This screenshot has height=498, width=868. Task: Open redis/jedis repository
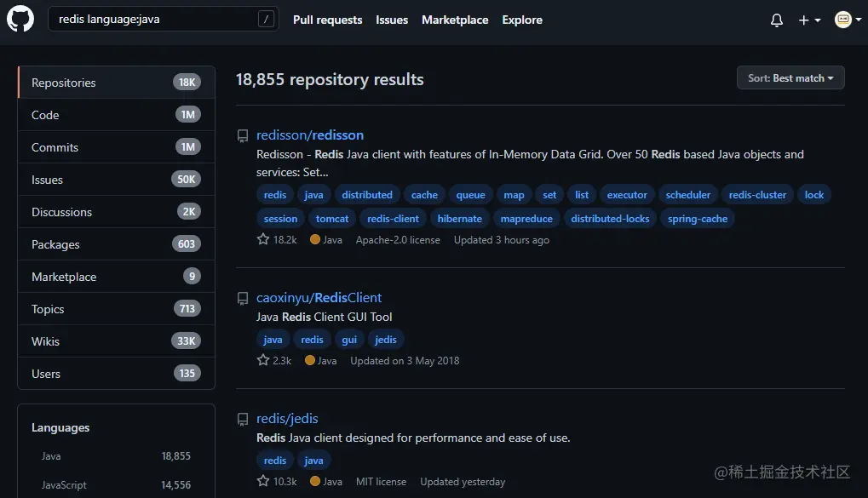[x=287, y=419]
